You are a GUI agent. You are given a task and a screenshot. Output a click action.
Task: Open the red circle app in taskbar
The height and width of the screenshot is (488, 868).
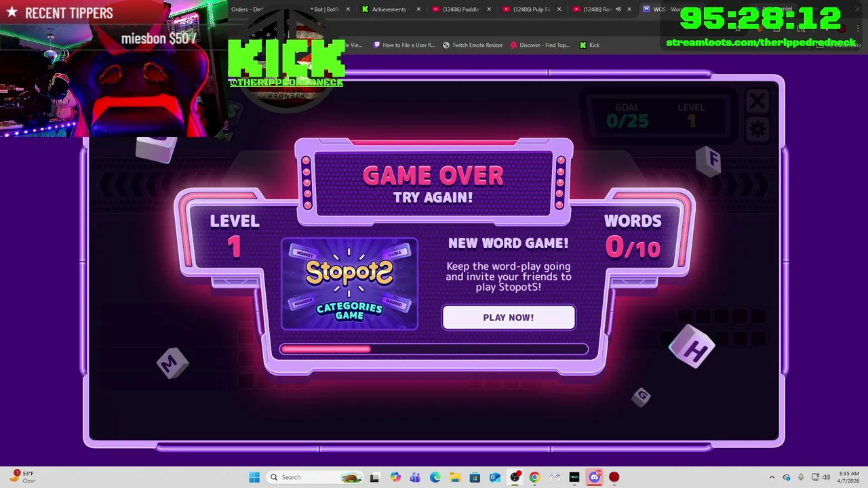pos(614,477)
